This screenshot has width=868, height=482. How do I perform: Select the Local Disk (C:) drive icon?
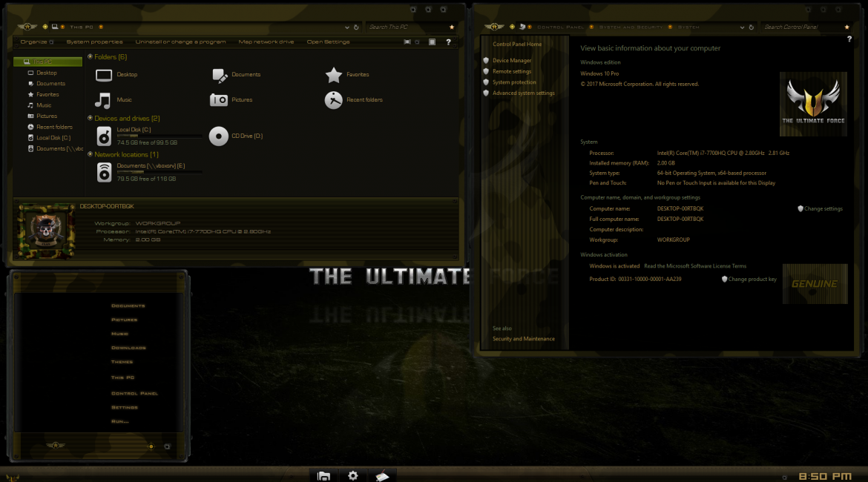coord(104,136)
